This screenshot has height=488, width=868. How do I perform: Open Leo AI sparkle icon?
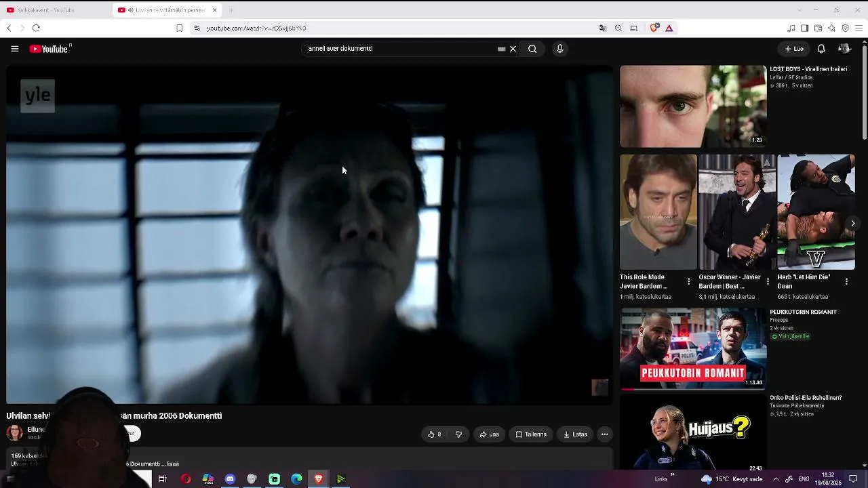click(x=832, y=28)
